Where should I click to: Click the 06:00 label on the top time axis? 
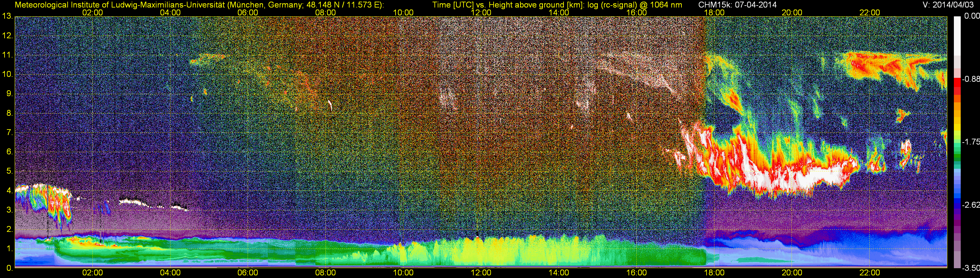pyautogui.click(x=248, y=12)
